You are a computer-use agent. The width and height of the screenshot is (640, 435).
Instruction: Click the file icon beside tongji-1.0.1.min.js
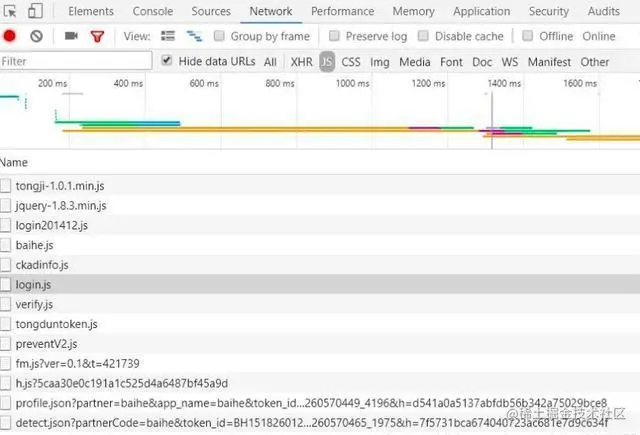(5, 186)
